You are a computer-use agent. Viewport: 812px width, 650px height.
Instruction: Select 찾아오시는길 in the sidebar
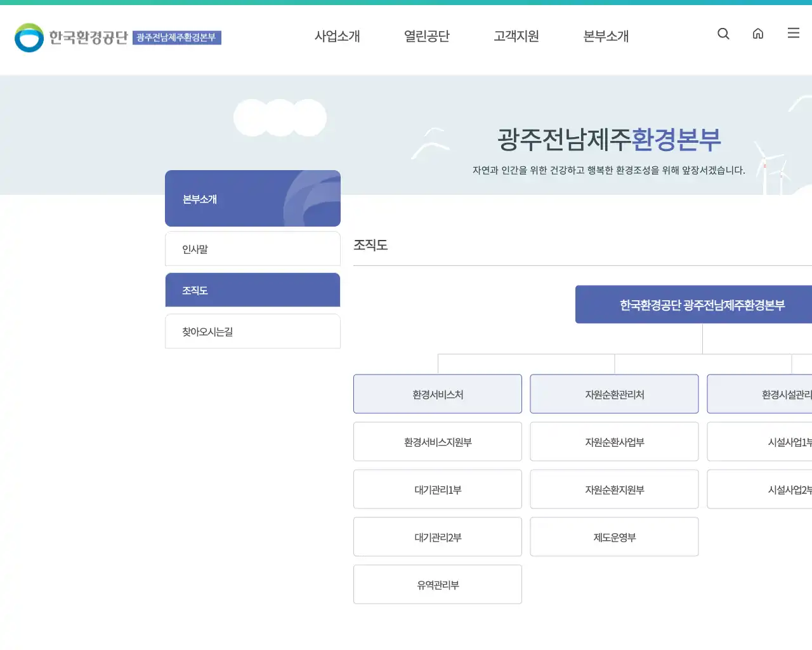(x=252, y=331)
